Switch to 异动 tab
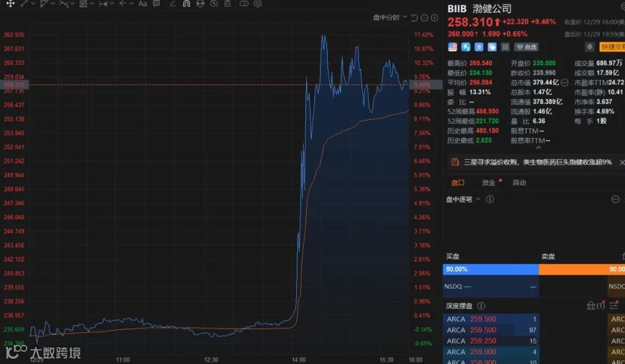This screenshot has width=625, height=364. point(519,183)
